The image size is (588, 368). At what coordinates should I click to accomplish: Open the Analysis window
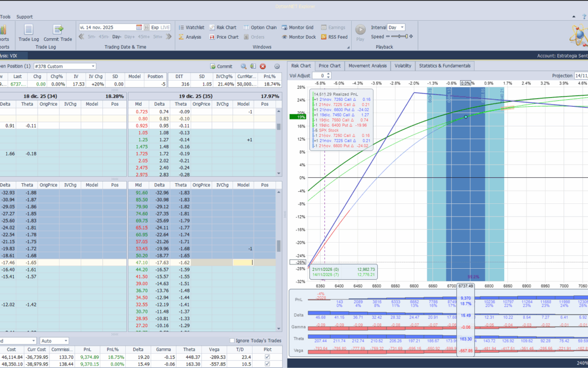tap(190, 37)
